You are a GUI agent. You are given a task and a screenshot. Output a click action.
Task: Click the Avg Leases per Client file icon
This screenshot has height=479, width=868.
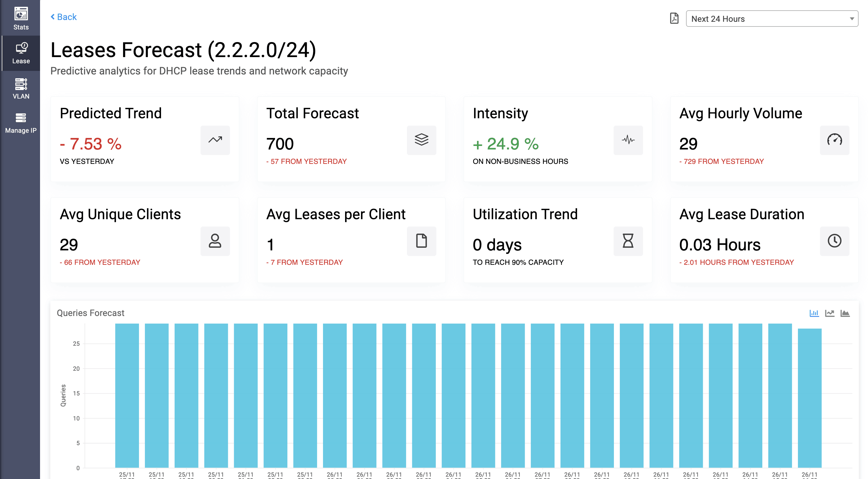point(421,241)
